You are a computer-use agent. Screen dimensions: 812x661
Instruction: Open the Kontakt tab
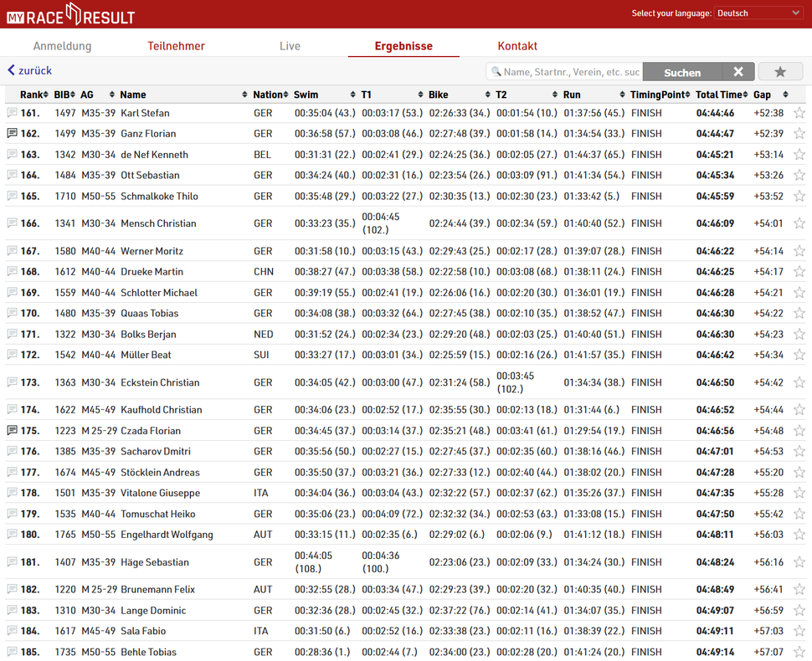[x=517, y=46]
